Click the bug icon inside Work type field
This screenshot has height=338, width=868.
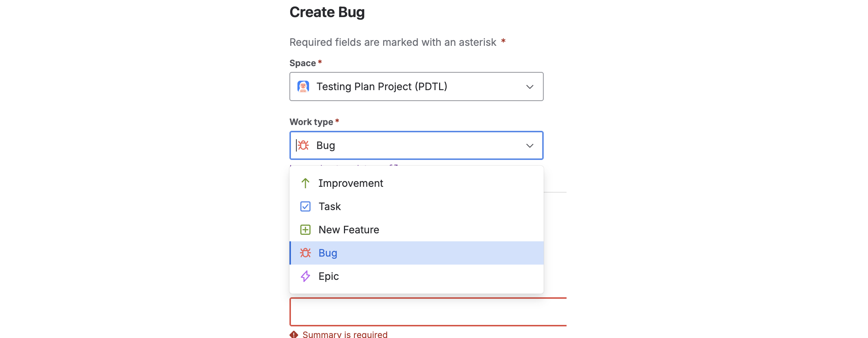303,145
